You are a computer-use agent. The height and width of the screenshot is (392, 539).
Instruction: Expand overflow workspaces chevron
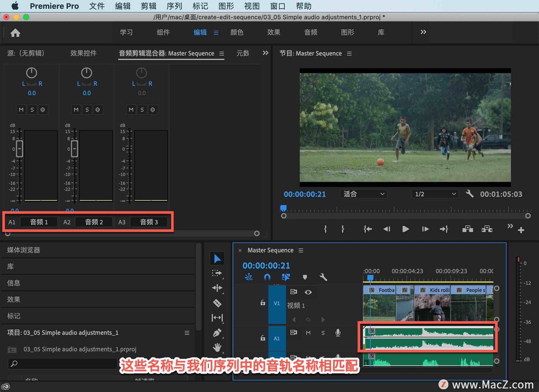(x=423, y=32)
